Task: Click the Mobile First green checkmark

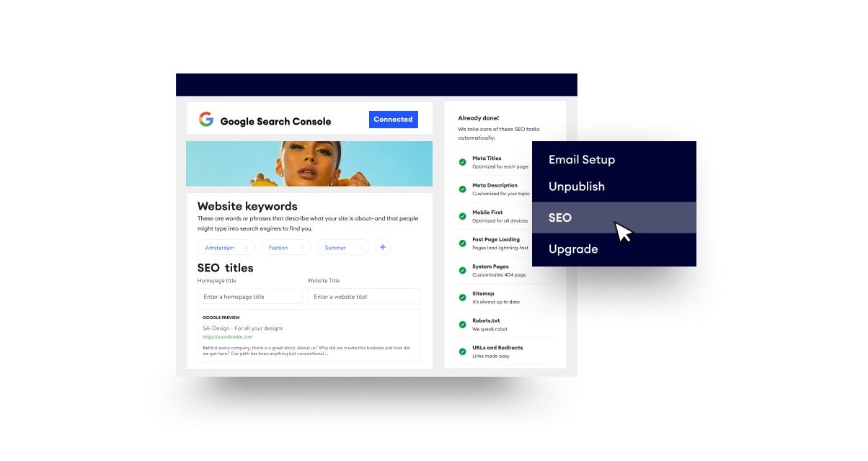Action: pyautogui.click(x=463, y=216)
